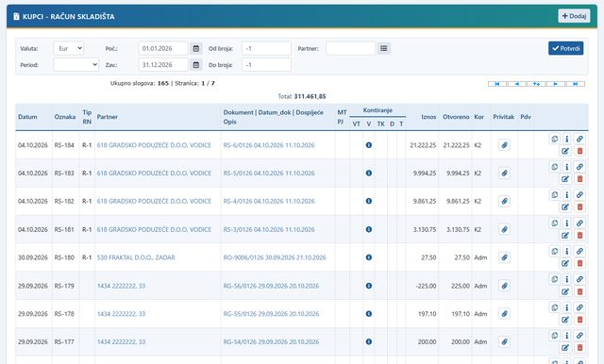
Task: Copy the RS-184 invoice row
Action: (x=554, y=139)
